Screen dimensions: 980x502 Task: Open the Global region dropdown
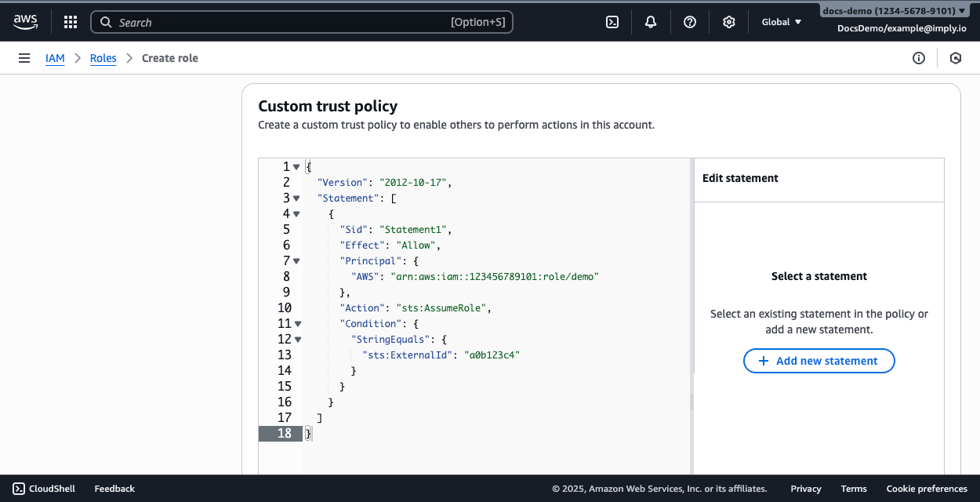click(782, 22)
